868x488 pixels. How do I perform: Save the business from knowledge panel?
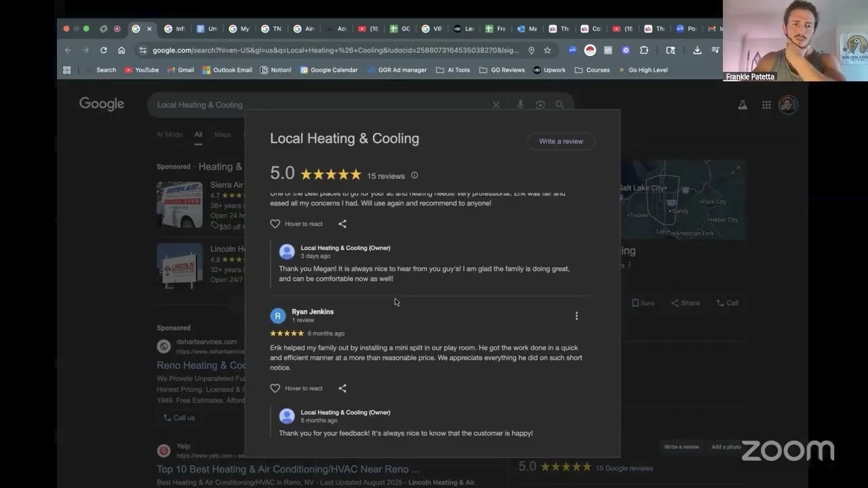(x=643, y=303)
